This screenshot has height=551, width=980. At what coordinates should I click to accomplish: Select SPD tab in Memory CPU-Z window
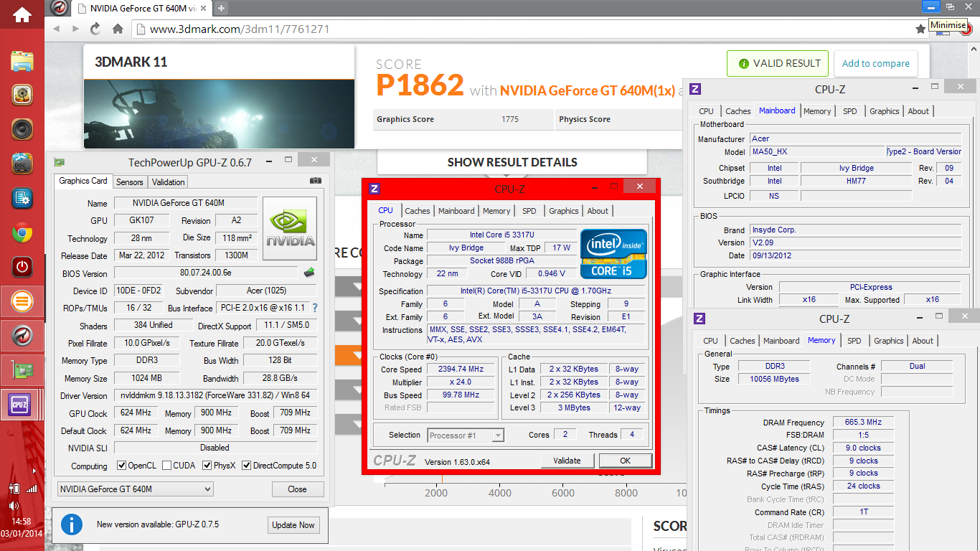tap(854, 341)
